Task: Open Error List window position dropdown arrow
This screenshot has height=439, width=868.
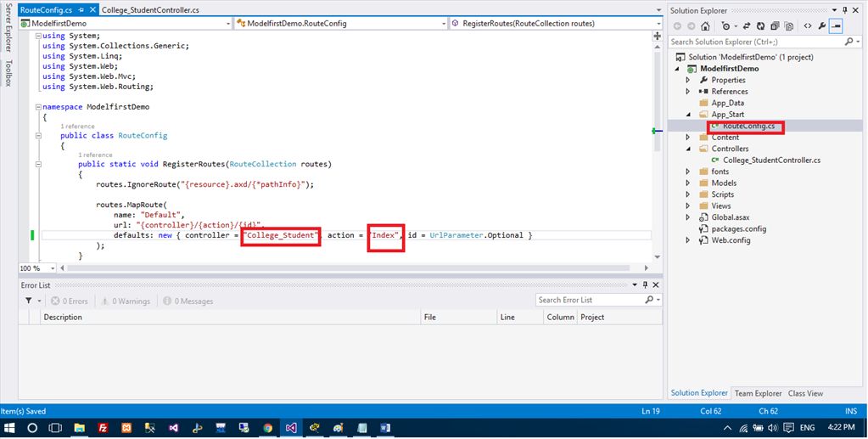Action: point(635,285)
